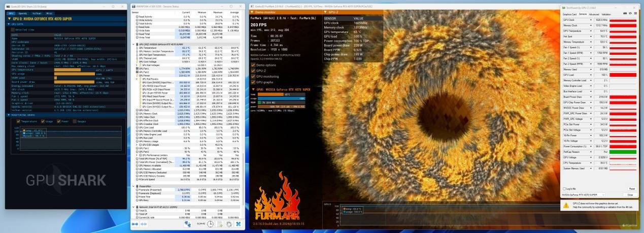This screenshot has width=644, height=233.
Task: Check the Log to file checkbox
Action: click(x=564, y=188)
